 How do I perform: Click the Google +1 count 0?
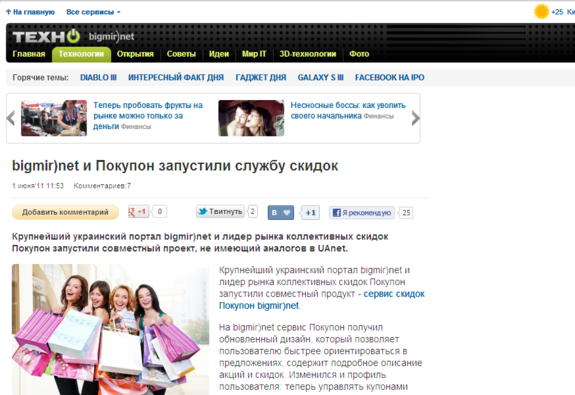point(160,212)
